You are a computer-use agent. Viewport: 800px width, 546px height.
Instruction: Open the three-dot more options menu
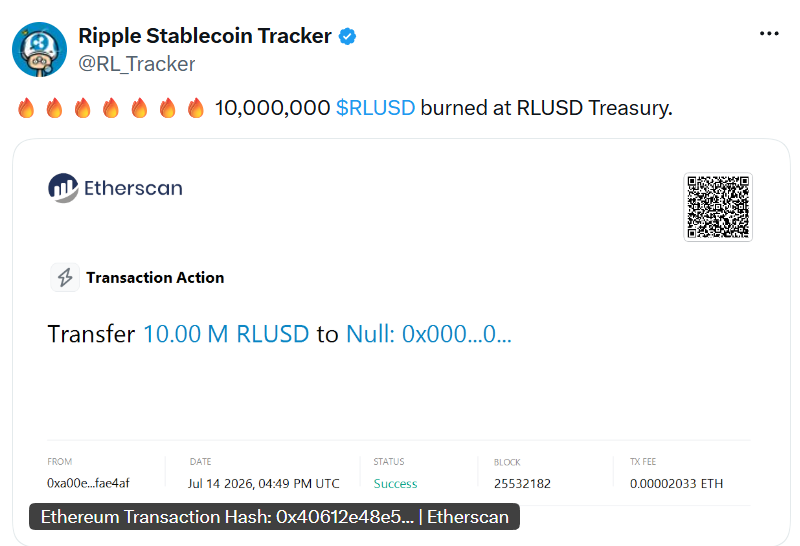click(x=769, y=34)
